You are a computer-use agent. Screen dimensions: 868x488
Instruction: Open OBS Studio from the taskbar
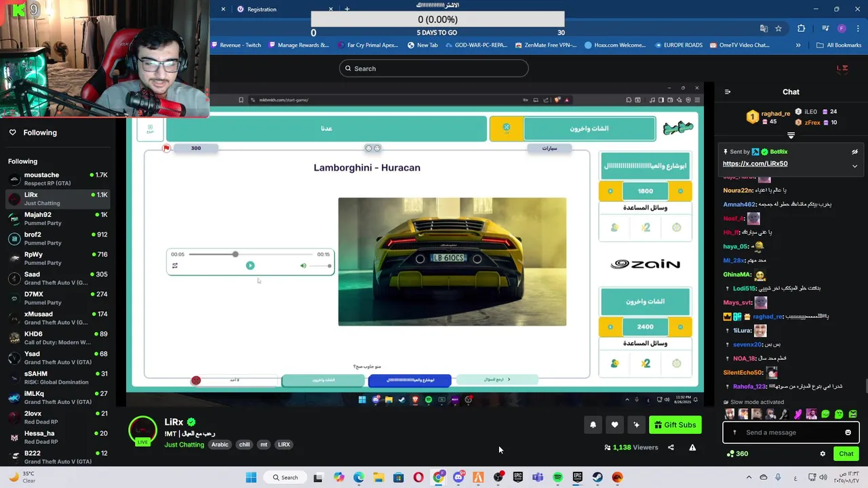point(498,477)
